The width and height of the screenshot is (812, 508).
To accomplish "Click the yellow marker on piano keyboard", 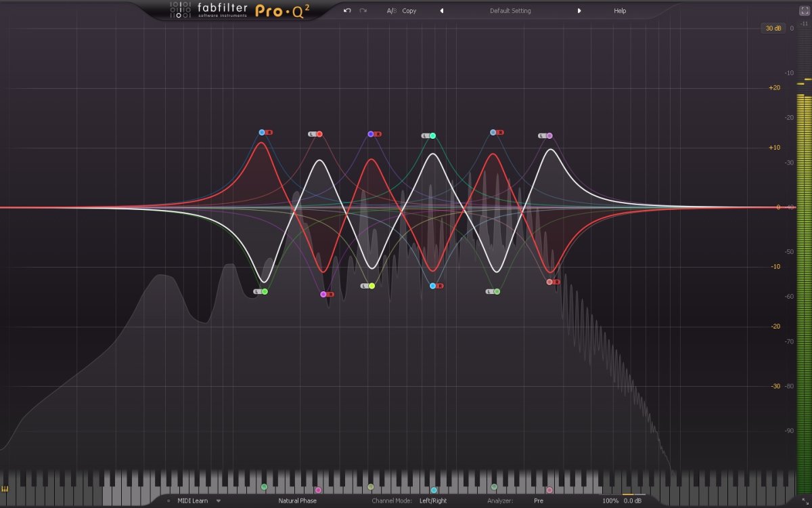I will point(370,487).
